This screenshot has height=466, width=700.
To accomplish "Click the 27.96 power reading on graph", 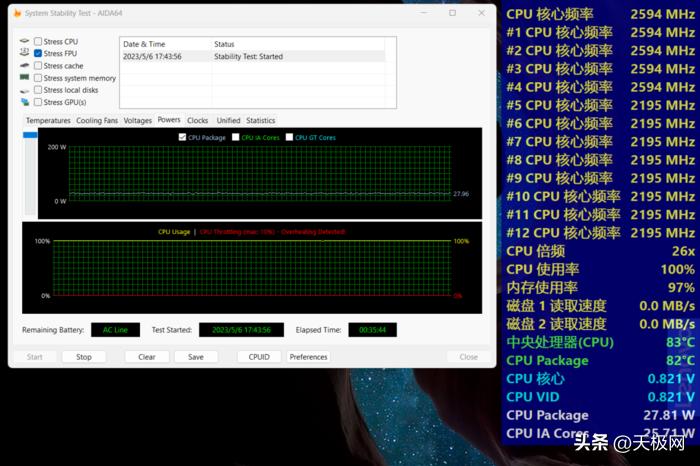I will [461, 194].
